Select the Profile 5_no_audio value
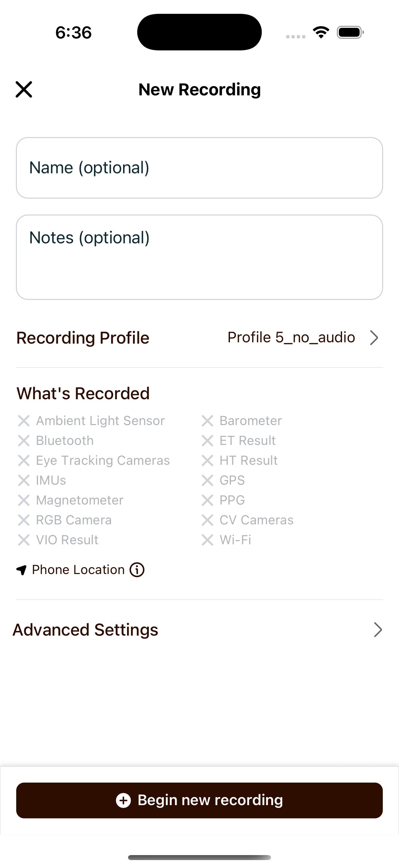The height and width of the screenshot is (868, 399). (291, 337)
